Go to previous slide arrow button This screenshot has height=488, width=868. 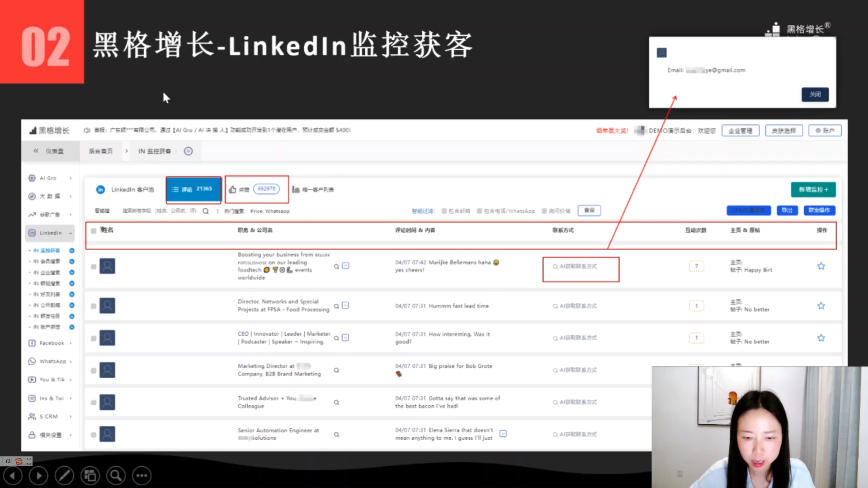(x=13, y=475)
